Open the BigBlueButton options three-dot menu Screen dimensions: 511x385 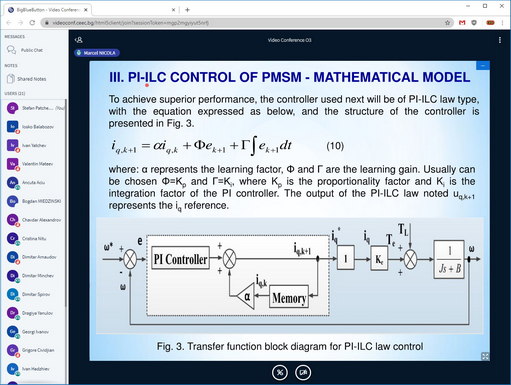pyautogui.click(x=500, y=40)
